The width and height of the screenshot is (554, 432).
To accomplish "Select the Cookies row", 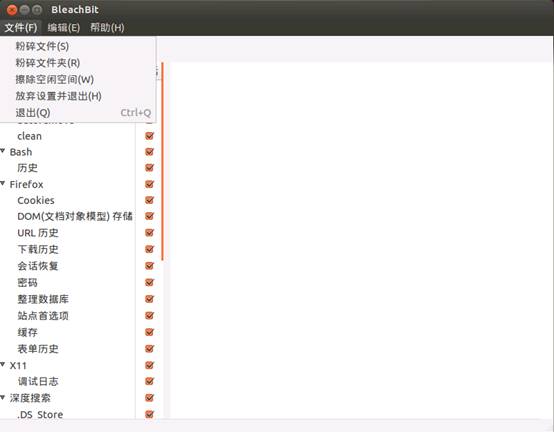I will point(36,200).
